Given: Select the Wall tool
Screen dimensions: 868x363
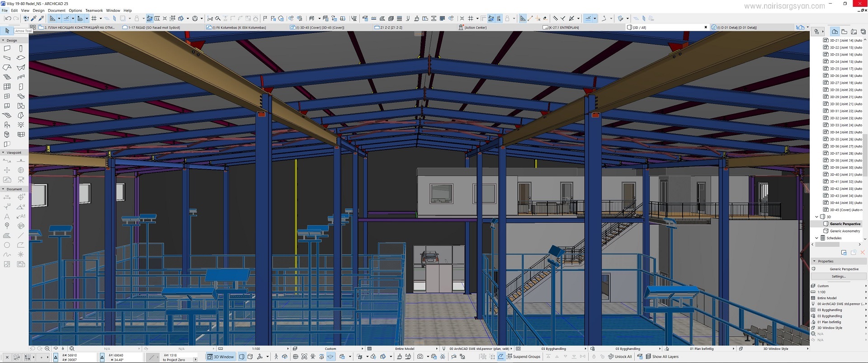Looking at the screenshot, I should point(7,48).
